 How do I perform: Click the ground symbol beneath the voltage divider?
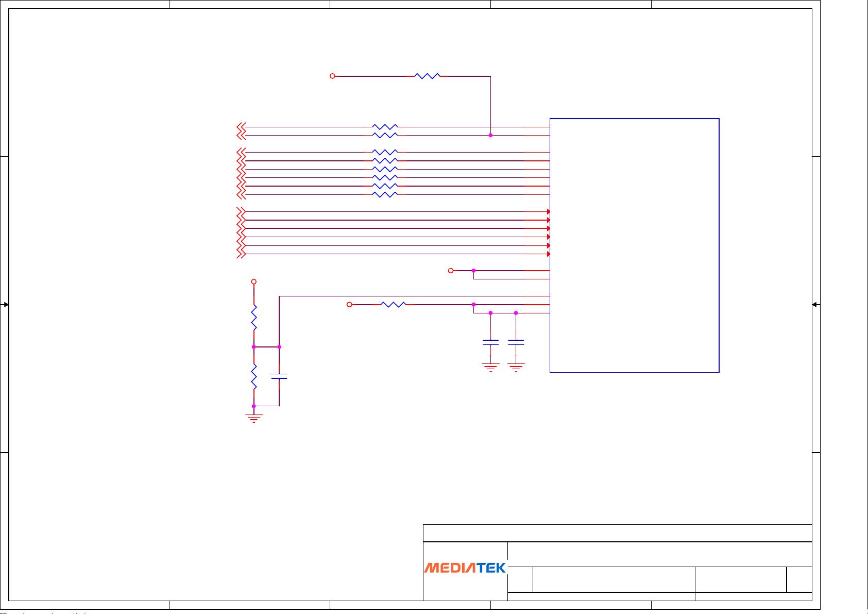(x=254, y=418)
